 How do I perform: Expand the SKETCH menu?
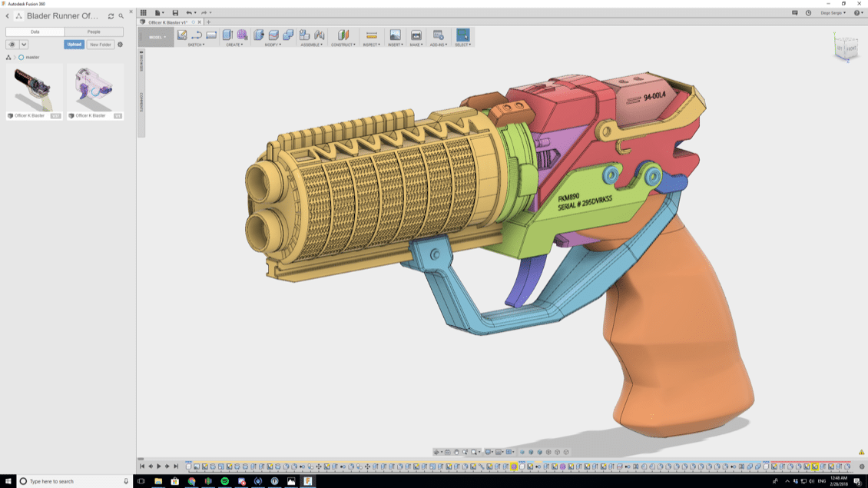(197, 45)
